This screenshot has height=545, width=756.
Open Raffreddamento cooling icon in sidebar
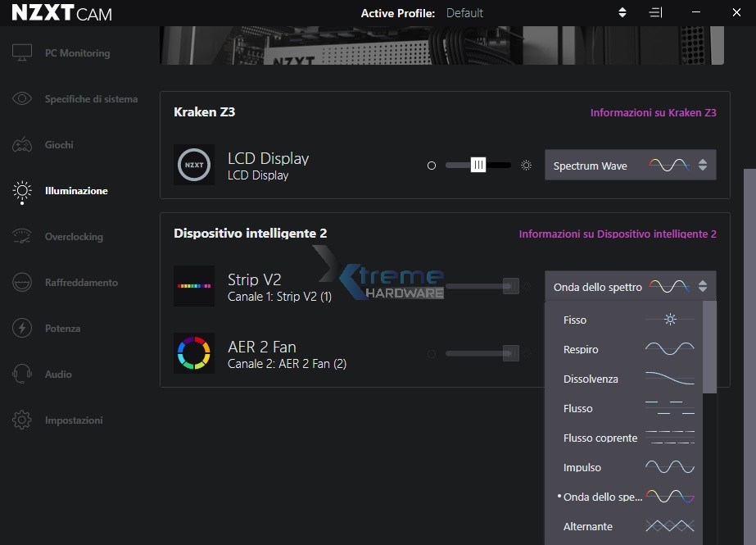(22, 283)
